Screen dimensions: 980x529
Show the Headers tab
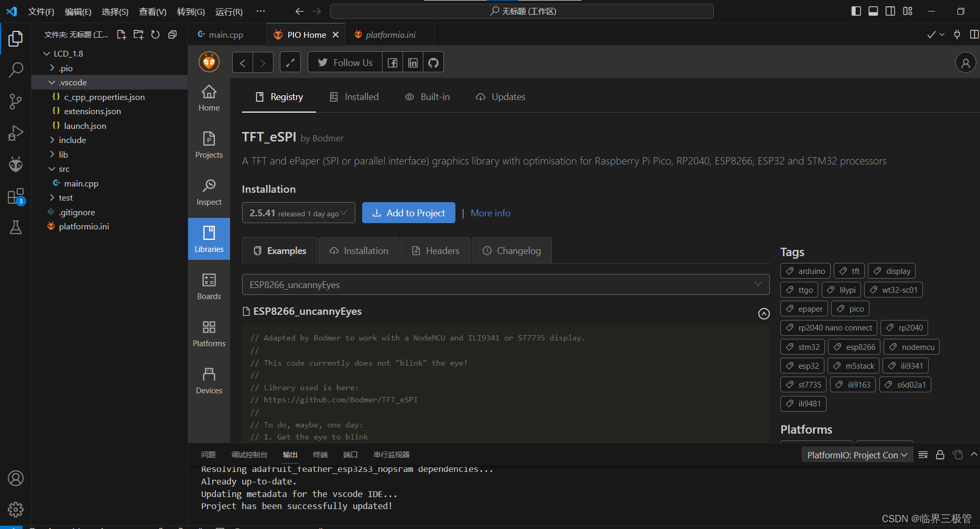(436, 251)
